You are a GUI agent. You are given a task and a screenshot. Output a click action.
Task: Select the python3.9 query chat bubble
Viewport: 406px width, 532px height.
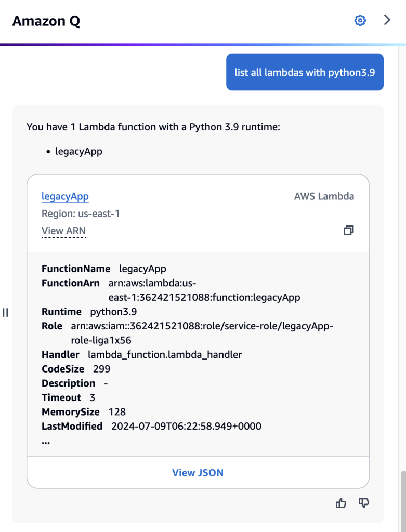(305, 72)
